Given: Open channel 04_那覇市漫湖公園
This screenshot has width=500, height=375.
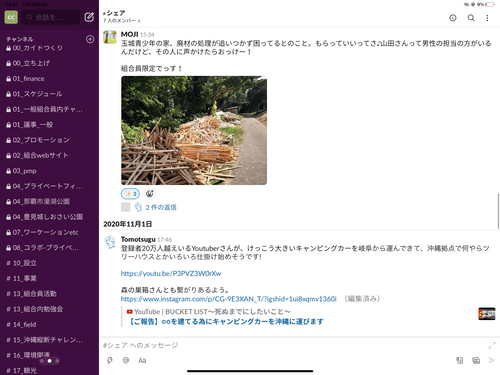Looking at the screenshot, I should (x=49, y=202).
